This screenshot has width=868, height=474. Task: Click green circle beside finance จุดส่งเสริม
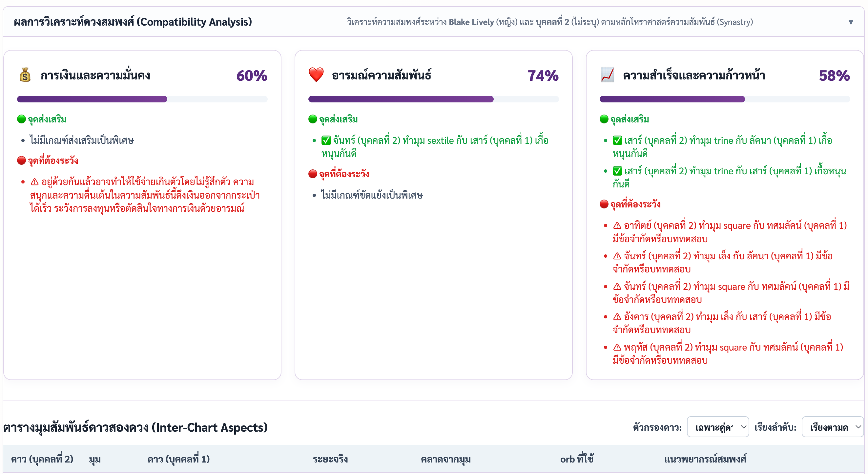[x=22, y=119]
